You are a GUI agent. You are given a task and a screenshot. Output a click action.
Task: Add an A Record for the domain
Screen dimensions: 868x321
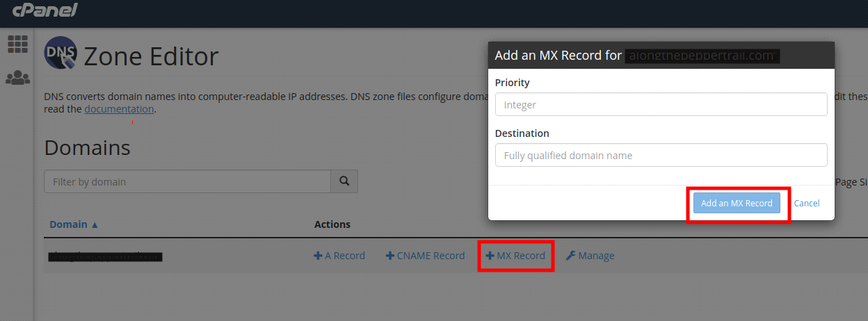(x=339, y=256)
